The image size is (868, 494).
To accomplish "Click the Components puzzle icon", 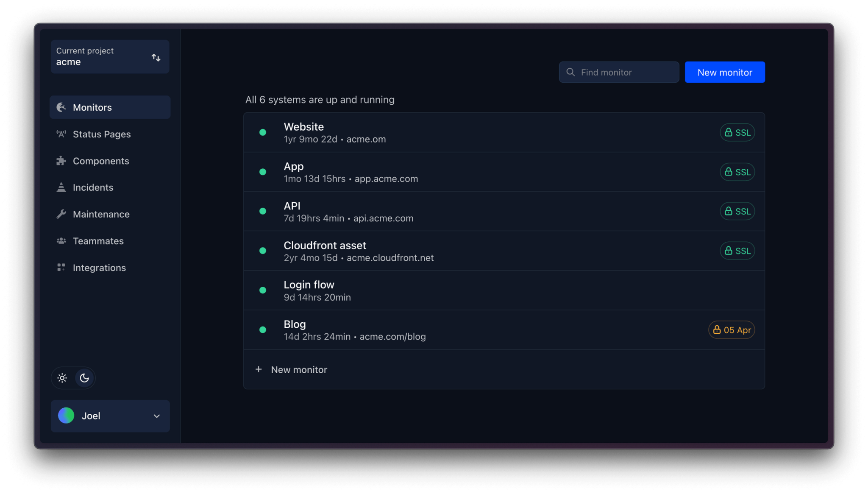I will pos(61,160).
